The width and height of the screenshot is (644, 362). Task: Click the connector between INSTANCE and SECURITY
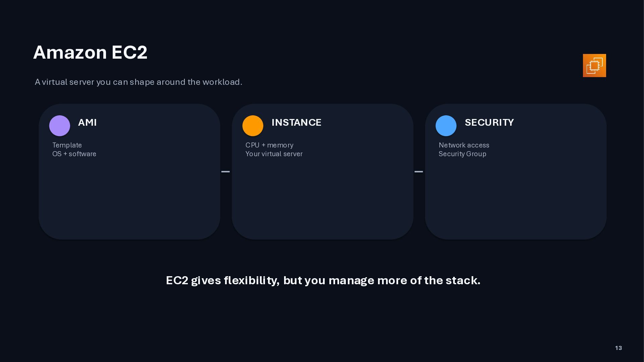419,172
